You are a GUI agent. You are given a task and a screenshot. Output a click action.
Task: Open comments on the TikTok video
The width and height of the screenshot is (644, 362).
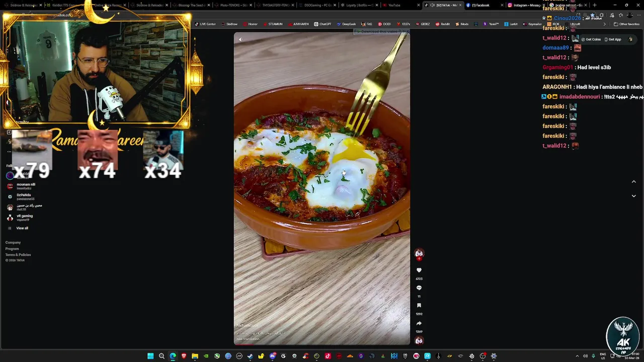[419, 288]
